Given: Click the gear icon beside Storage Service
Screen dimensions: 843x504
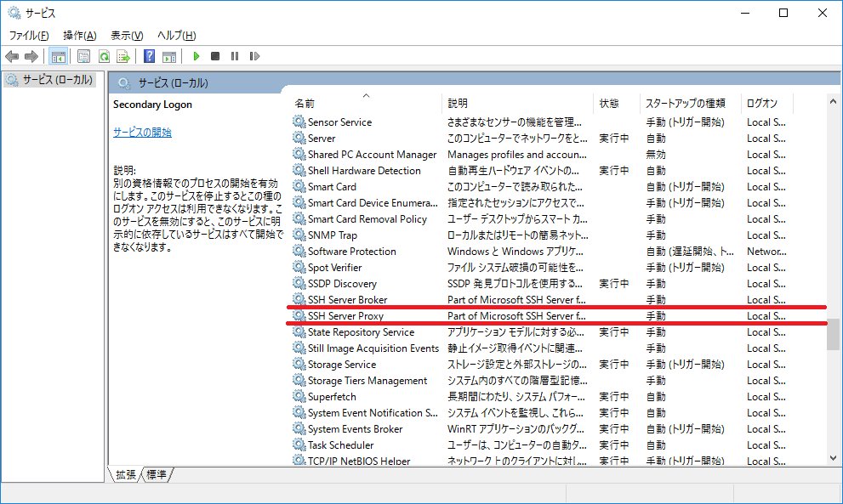Looking at the screenshot, I should (299, 364).
